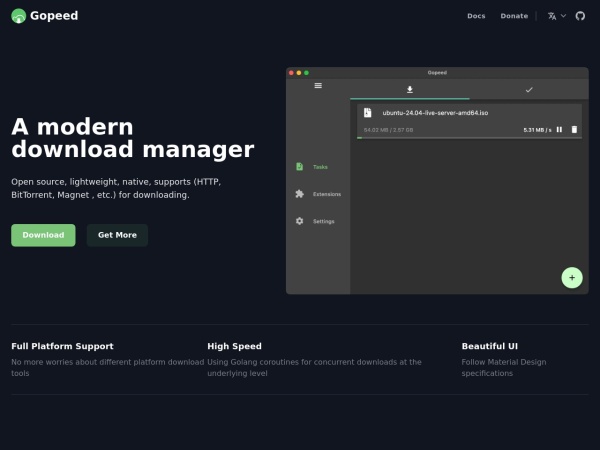The height and width of the screenshot is (450, 600).
Task: Open the GitHub repository icon
Action: 580,16
